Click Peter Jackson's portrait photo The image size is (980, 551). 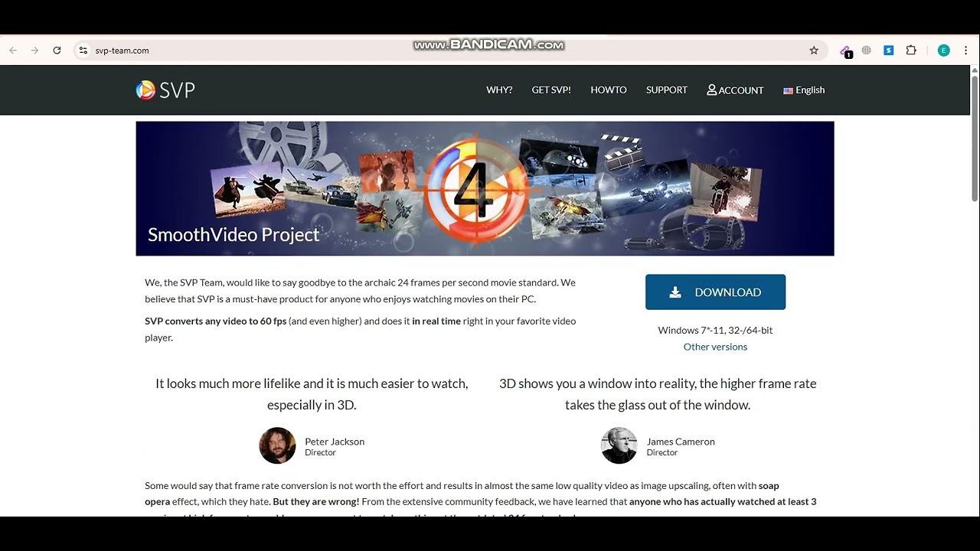[x=277, y=445]
